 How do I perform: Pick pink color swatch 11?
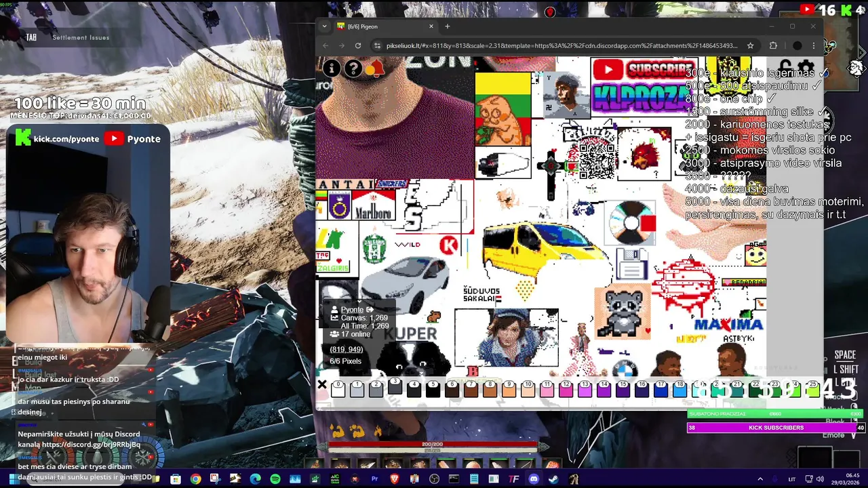[547, 388]
